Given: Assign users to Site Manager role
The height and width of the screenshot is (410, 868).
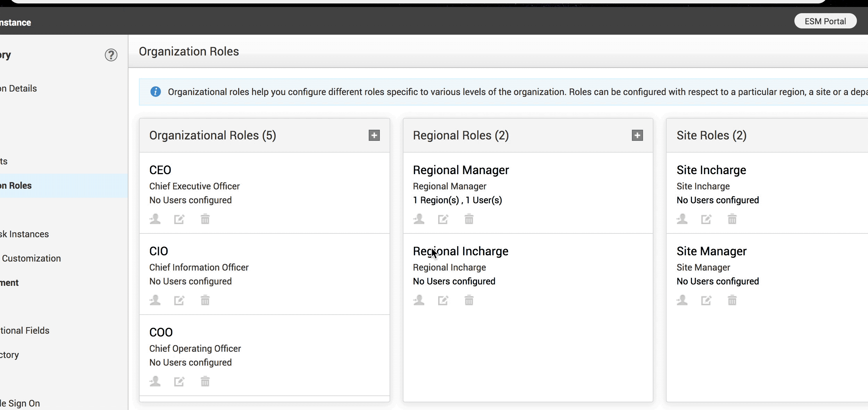Looking at the screenshot, I should pos(682,300).
